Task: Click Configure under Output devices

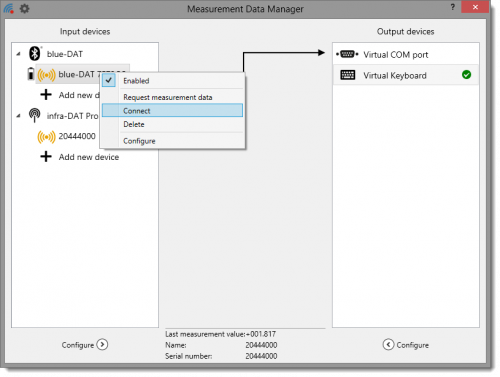Action: click(x=413, y=345)
